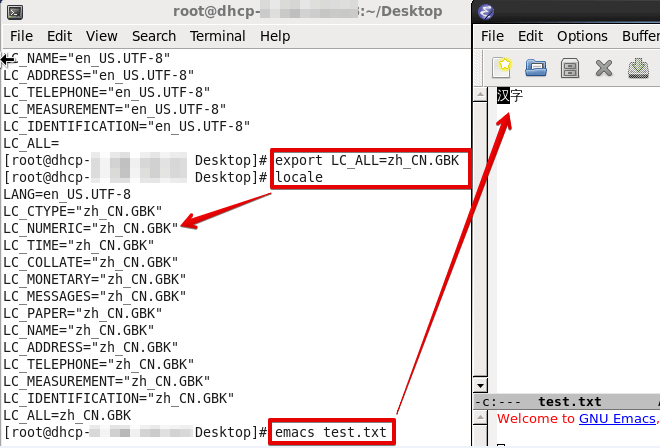Click the open file folder icon
Image resolution: width=660 pixels, height=448 pixels.
[536, 68]
